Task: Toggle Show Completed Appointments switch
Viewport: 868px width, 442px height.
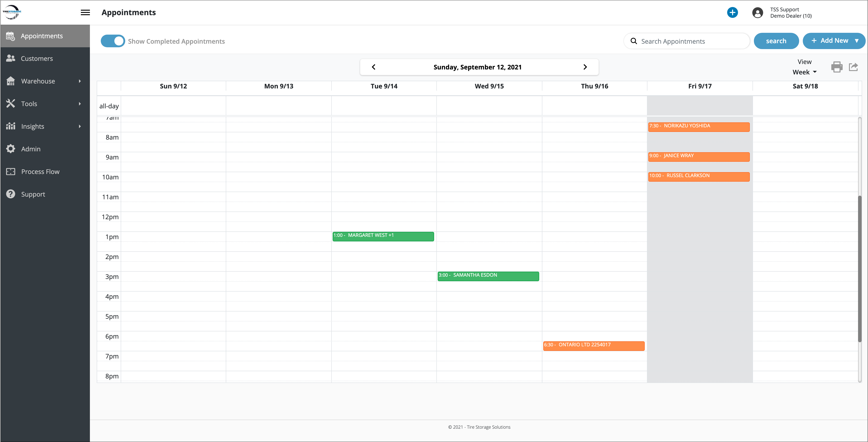Action: point(113,41)
